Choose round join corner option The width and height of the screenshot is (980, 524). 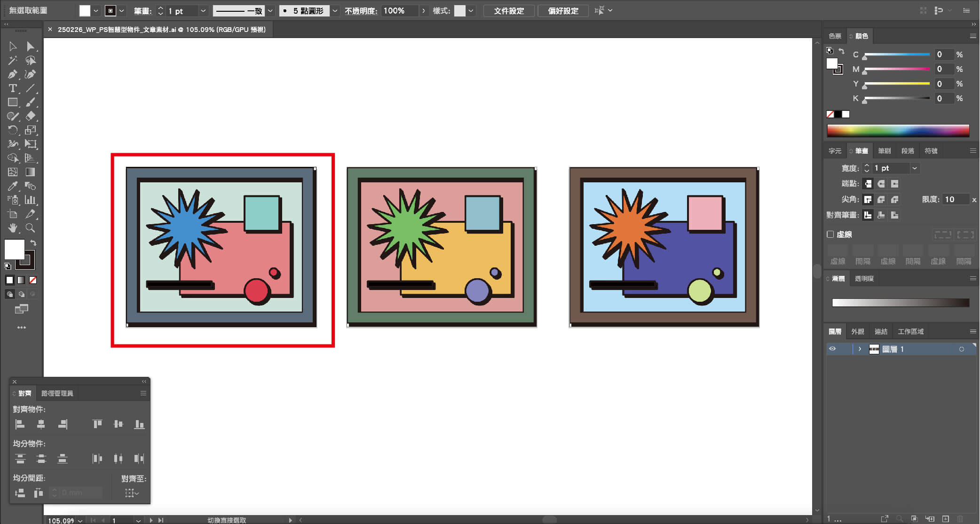tap(881, 199)
